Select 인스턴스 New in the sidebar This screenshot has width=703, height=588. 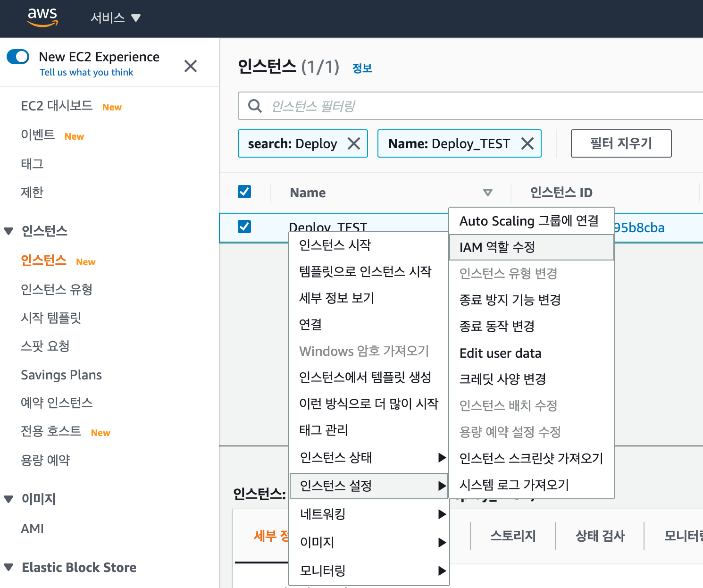43,260
